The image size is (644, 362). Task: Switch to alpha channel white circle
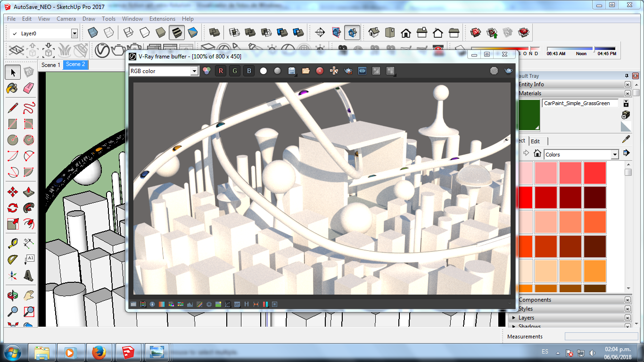click(x=264, y=71)
